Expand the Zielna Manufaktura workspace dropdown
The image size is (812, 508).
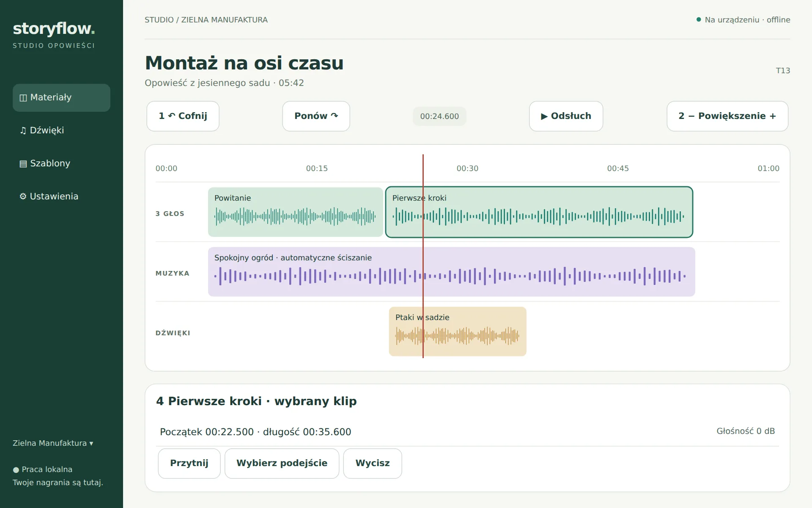pos(53,443)
